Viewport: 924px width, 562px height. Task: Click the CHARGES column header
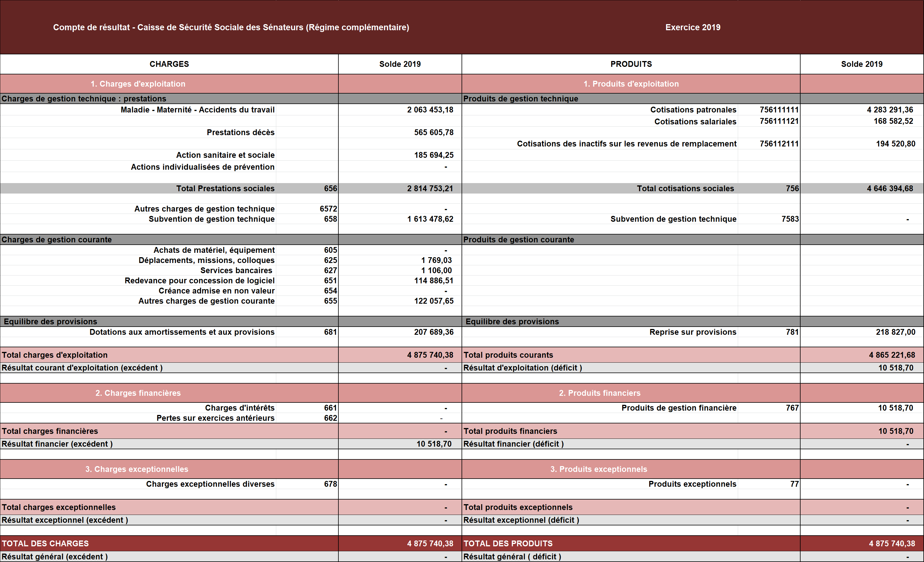tap(169, 64)
